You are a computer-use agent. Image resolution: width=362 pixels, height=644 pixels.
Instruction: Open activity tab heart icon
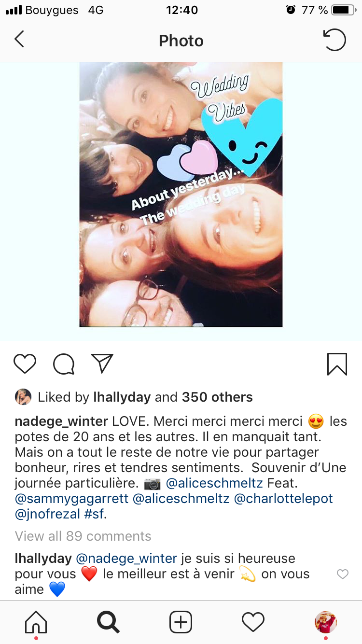[253, 622]
